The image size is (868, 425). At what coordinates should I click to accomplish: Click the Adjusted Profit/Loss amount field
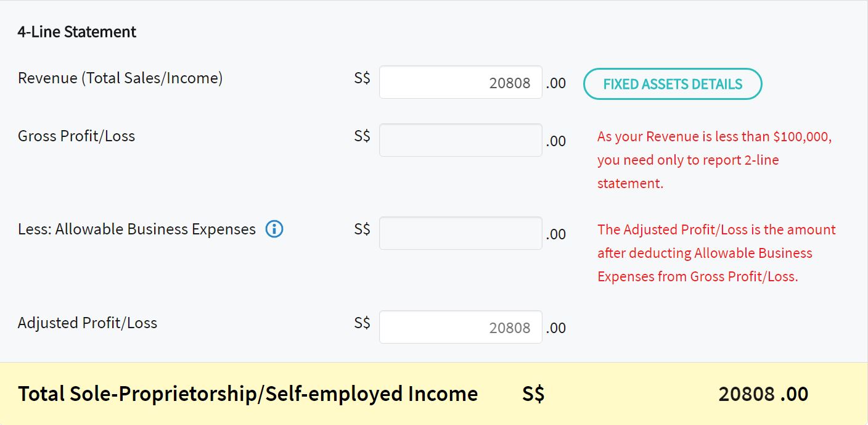[x=461, y=327]
